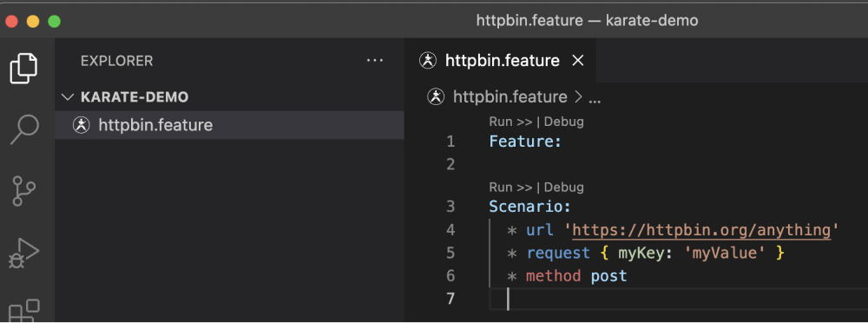
Task: Click Debug above the Scenario line
Action: coord(563,187)
